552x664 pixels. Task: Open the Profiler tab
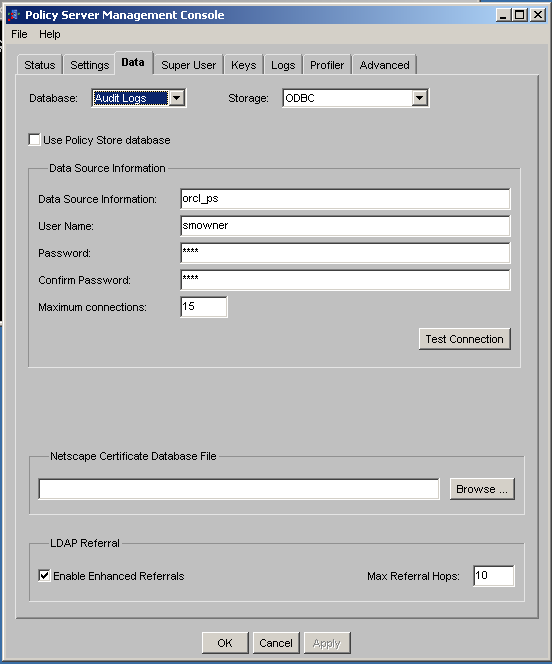327,65
